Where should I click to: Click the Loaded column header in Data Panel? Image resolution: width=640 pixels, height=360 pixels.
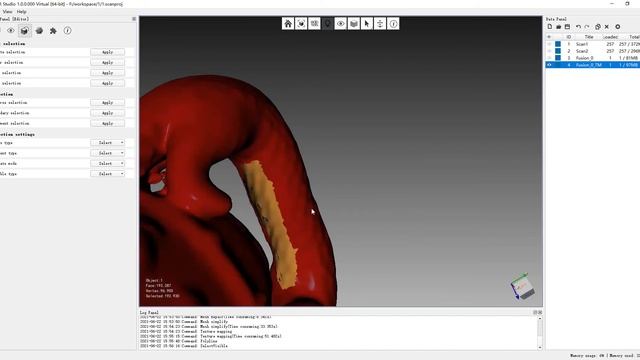610,37
